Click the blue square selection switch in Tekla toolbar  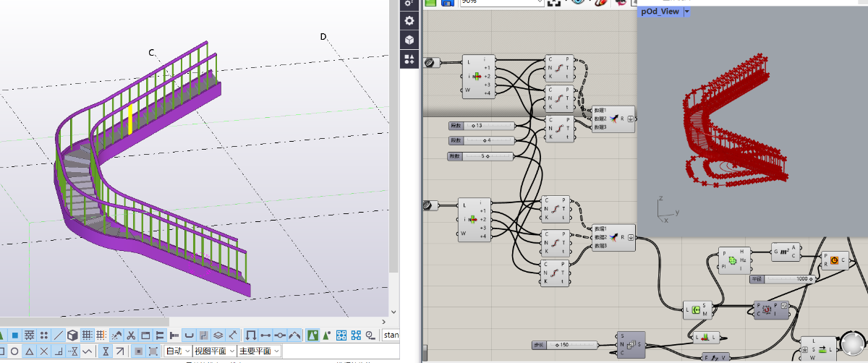click(x=14, y=336)
